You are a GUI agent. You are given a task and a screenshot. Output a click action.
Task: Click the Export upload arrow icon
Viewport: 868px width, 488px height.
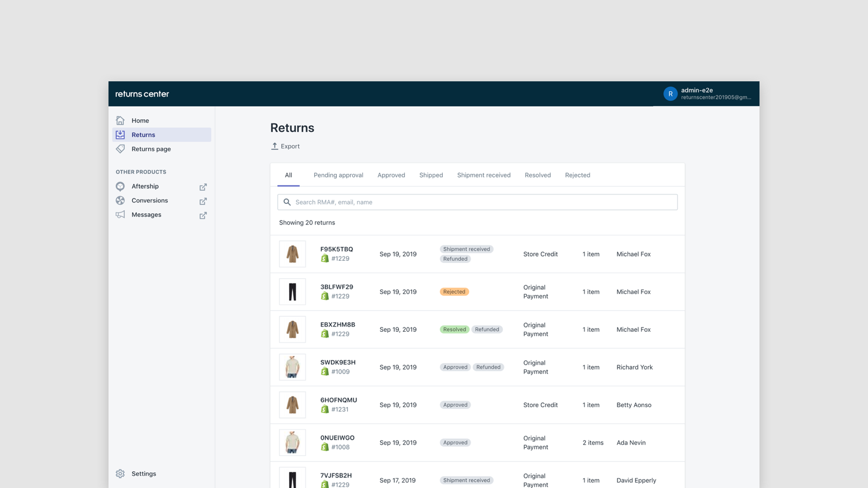point(275,146)
